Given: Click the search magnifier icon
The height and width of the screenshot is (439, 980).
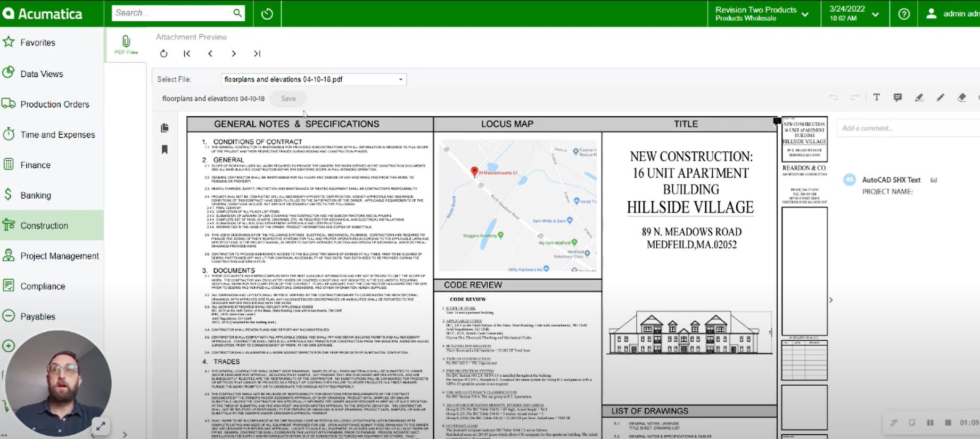Looking at the screenshot, I should coord(237,13).
